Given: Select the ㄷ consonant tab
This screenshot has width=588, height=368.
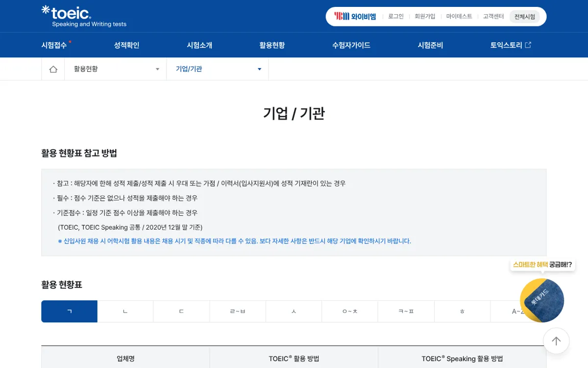Looking at the screenshot, I should click(x=181, y=312).
